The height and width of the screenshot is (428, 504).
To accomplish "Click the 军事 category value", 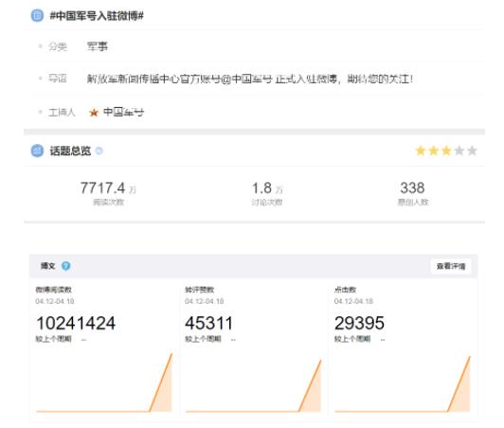I will 97,46.
